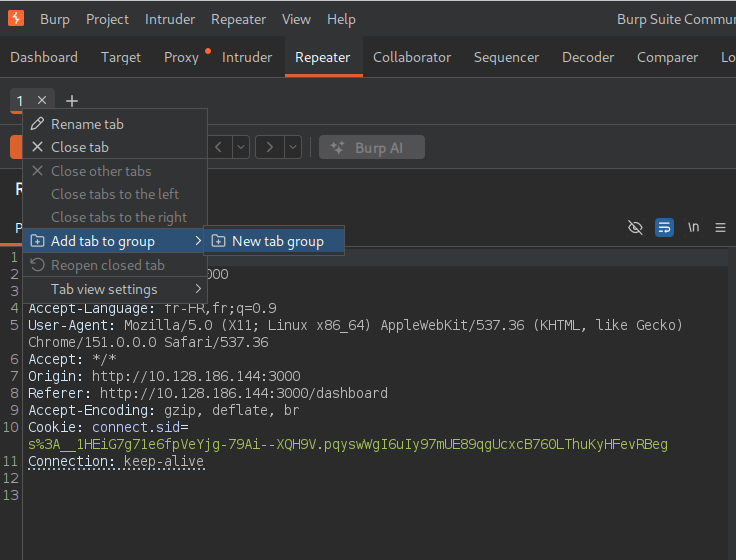The height and width of the screenshot is (560, 736).
Task: Open the View menu
Action: click(296, 19)
